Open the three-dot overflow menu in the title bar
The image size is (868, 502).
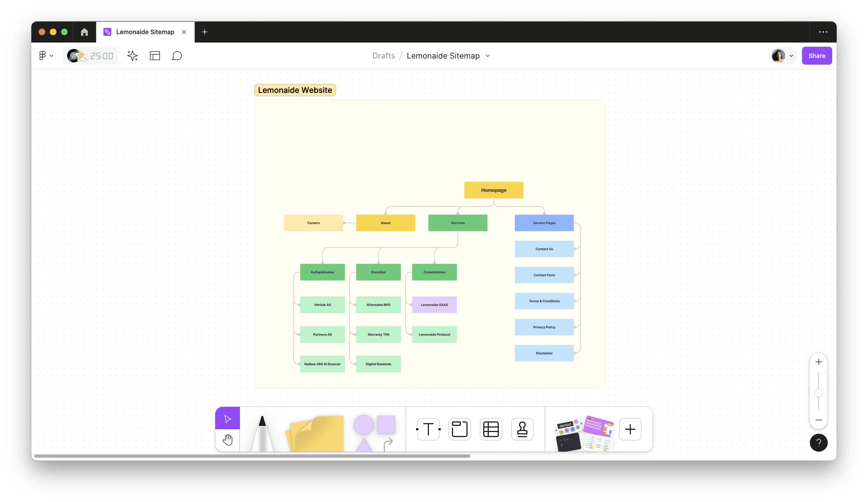823,32
